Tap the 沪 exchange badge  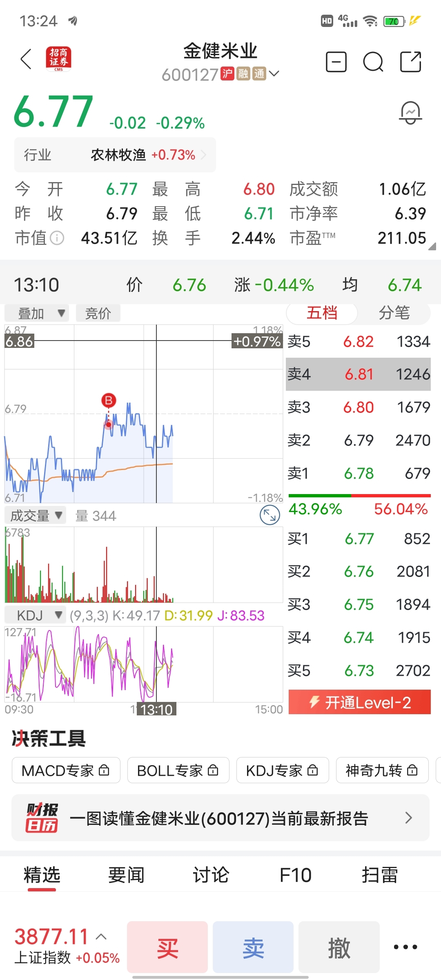pyautogui.click(x=227, y=73)
